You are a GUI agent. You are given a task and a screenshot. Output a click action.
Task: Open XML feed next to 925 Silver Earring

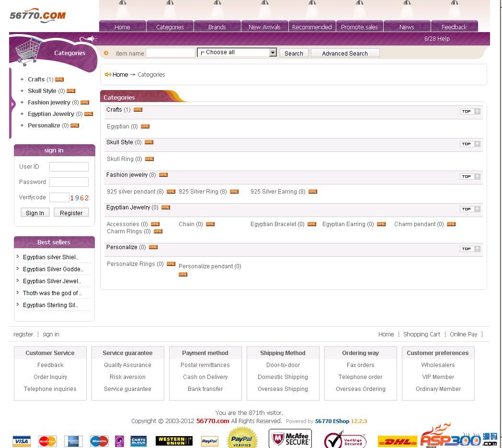click(x=313, y=192)
